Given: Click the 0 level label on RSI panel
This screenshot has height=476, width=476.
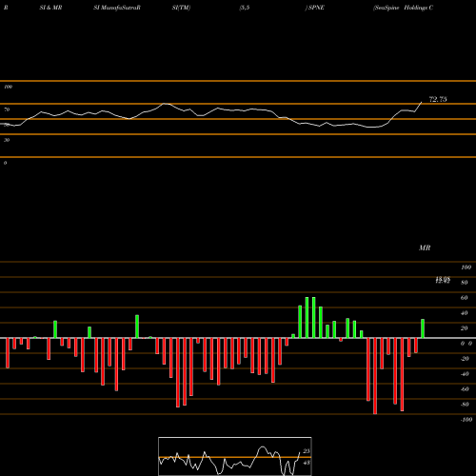Looking at the screenshot, I should tap(5, 163).
